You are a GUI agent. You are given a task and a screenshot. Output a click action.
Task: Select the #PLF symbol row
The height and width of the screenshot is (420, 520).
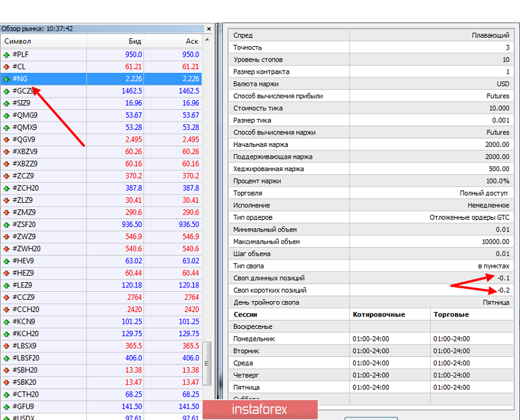[x=101, y=55]
